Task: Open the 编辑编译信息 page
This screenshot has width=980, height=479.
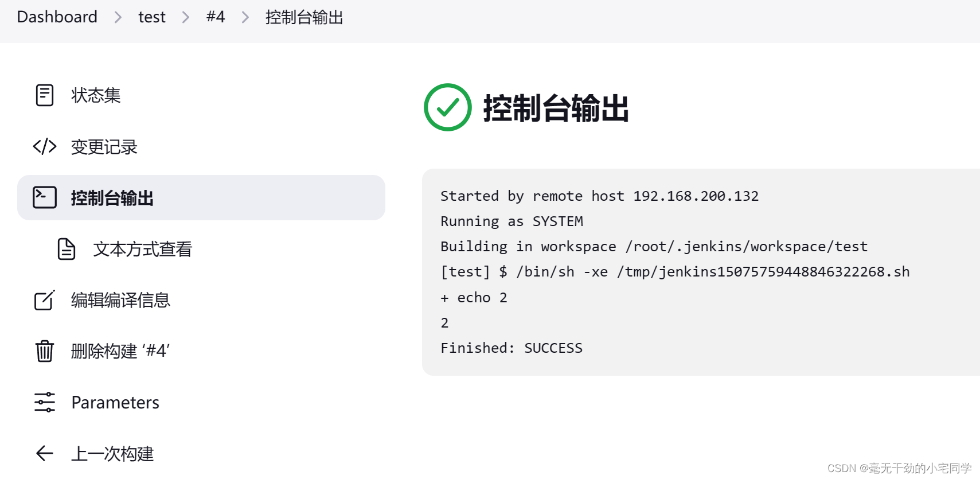Action: click(120, 300)
